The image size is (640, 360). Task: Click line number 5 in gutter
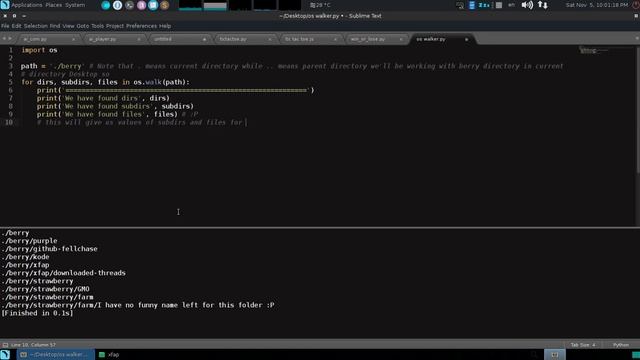coord(11,82)
